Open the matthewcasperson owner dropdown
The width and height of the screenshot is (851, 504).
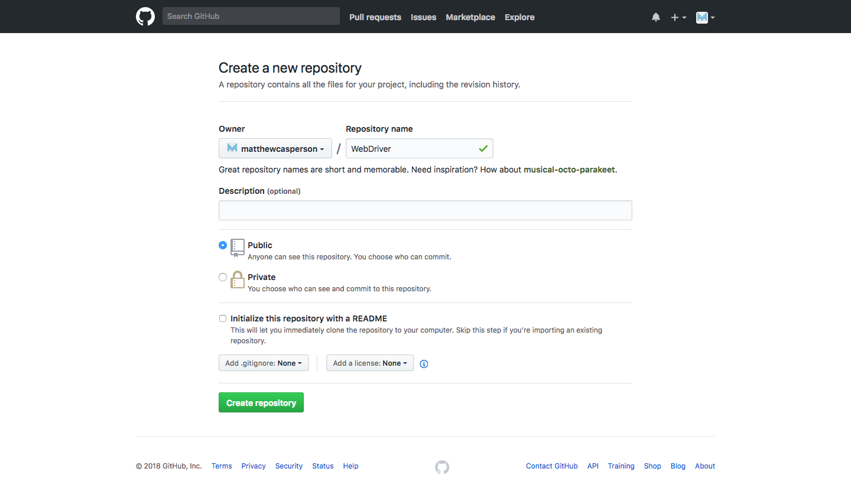tap(275, 149)
